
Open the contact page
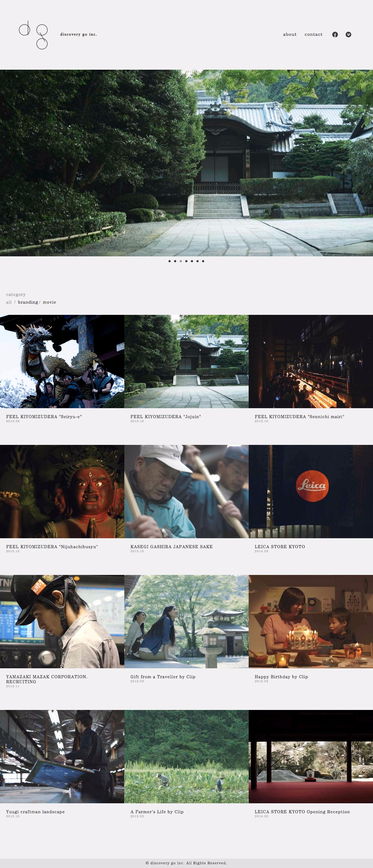point(313,34)
